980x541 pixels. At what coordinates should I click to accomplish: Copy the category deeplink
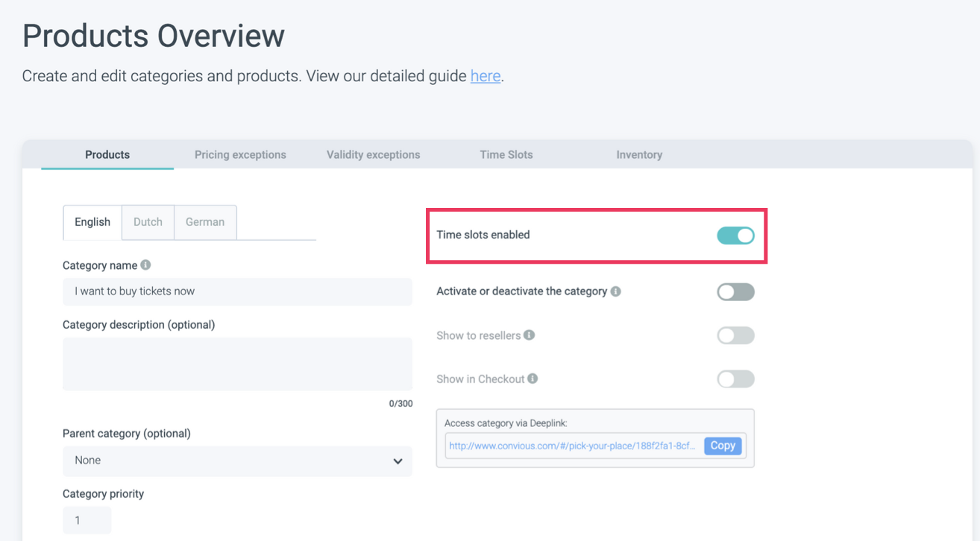pyautogui.click(x=723, y=446)
